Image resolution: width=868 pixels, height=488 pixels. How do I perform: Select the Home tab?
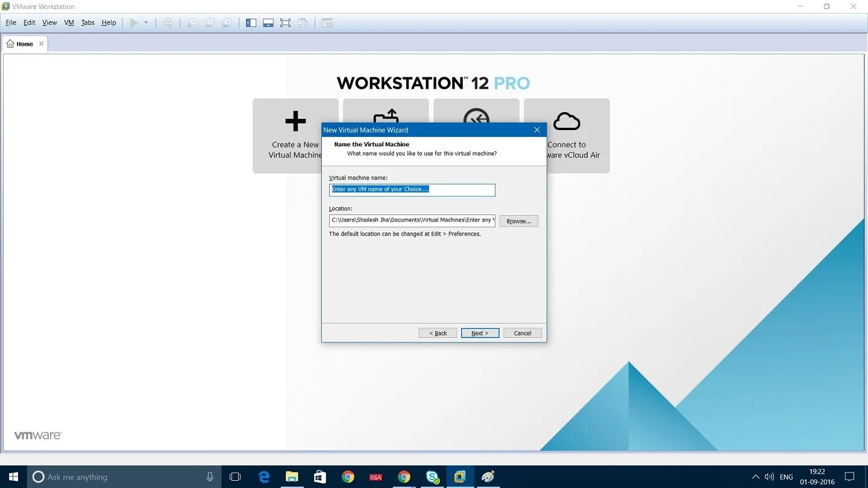pyautogui.click(x=25, y=44)
